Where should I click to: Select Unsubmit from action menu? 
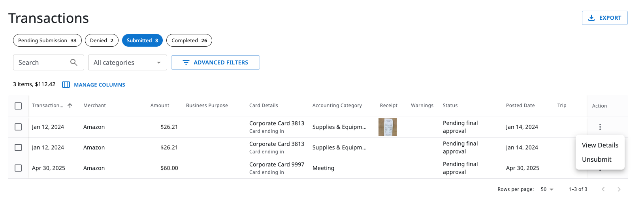pyautogui.click(x=597, y=159)
